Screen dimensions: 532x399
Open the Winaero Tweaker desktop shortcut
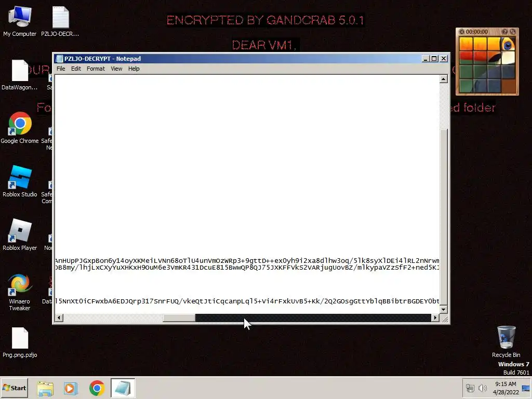pos(20,292)
